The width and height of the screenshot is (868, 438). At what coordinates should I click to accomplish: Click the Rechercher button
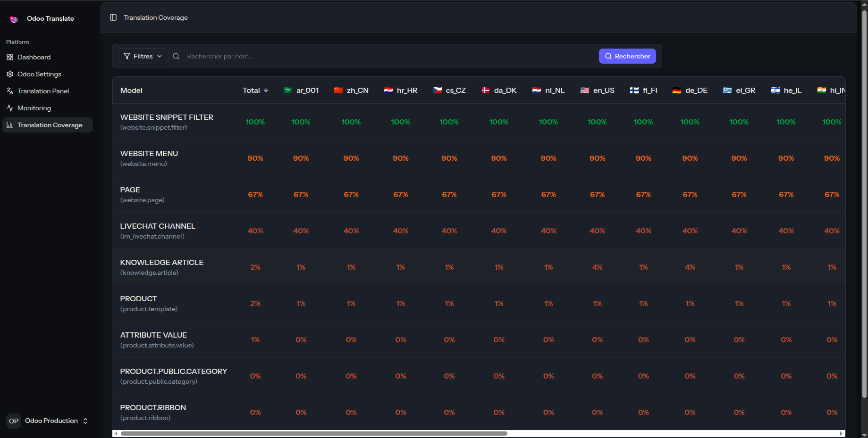627,56
